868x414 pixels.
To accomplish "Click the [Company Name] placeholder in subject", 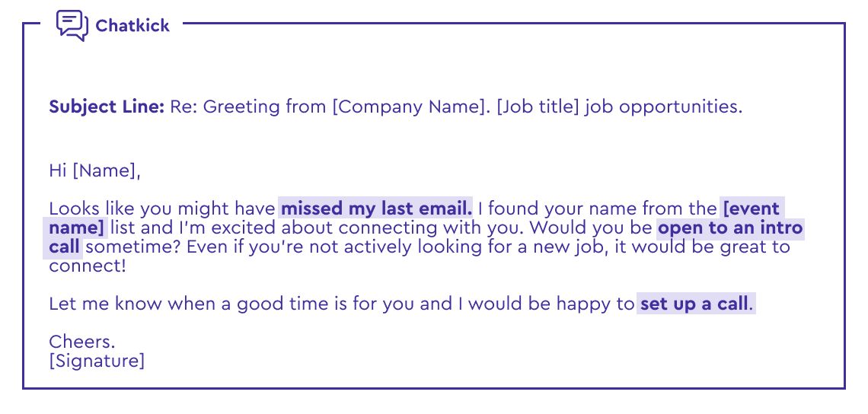I will coord(411,107).
